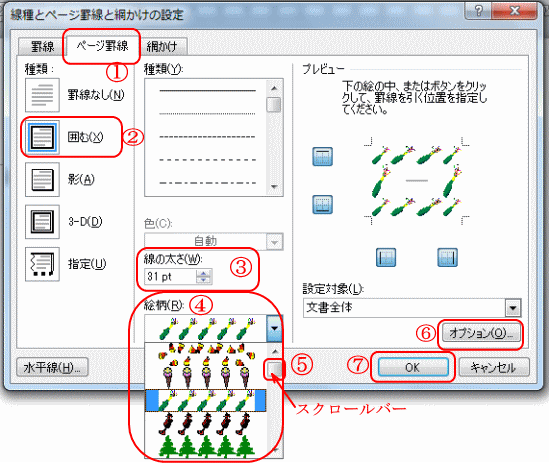This screenshot has width=549, height=463.
Task: Toggle the top border preview button
Action: click(322, 156)
